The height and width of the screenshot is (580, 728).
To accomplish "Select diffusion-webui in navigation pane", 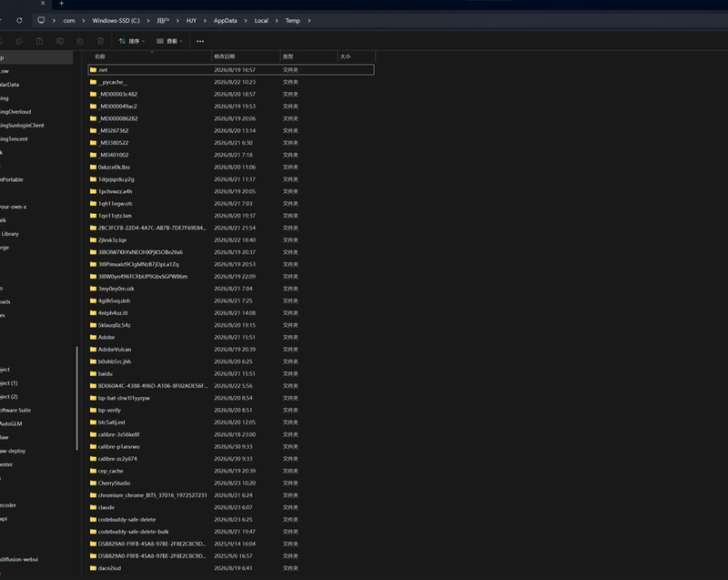I will [19, 560].
